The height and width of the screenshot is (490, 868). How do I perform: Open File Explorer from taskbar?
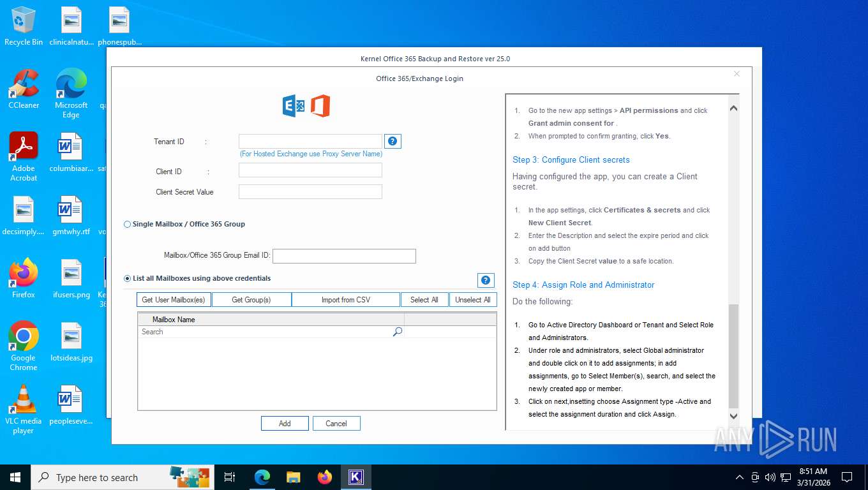(294, 477)
